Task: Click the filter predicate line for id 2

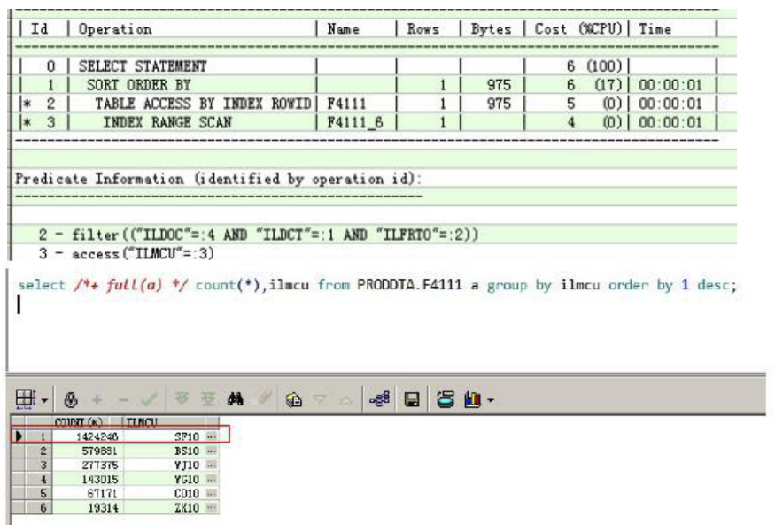Action: click(258, 235)
